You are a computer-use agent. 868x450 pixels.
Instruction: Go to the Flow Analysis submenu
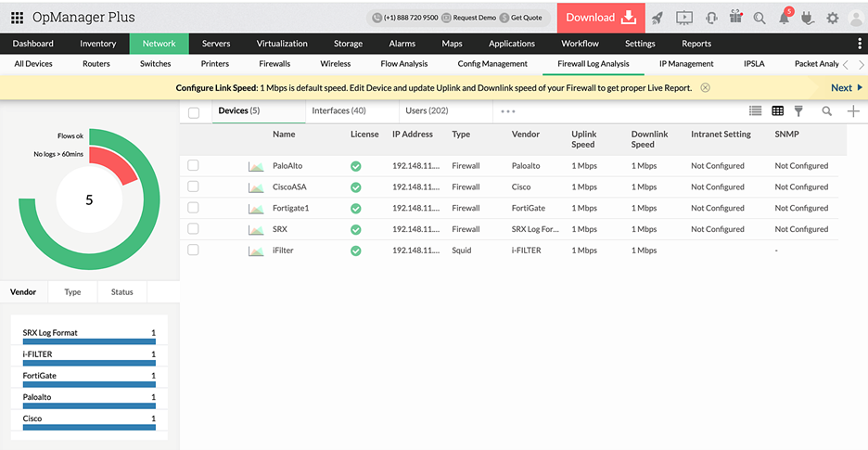404,64
